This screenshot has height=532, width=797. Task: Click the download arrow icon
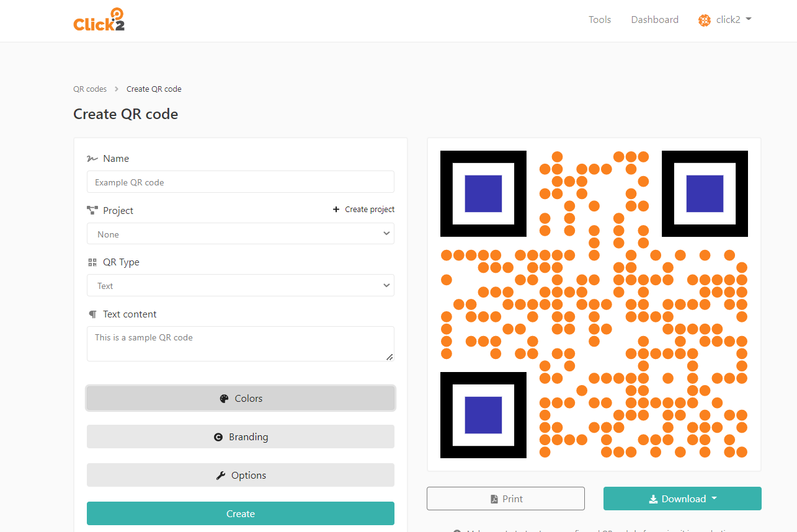pos(653,499)
